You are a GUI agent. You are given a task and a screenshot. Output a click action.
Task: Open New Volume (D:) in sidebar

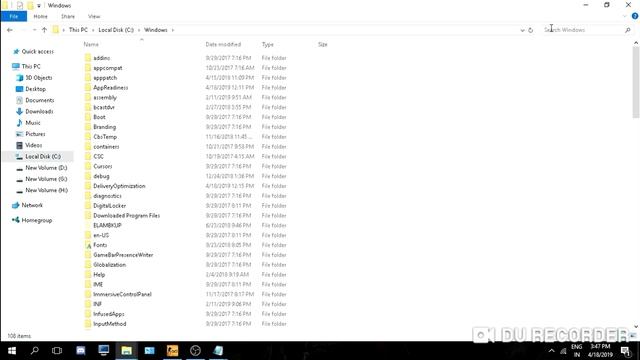click(x=46, y=168)
